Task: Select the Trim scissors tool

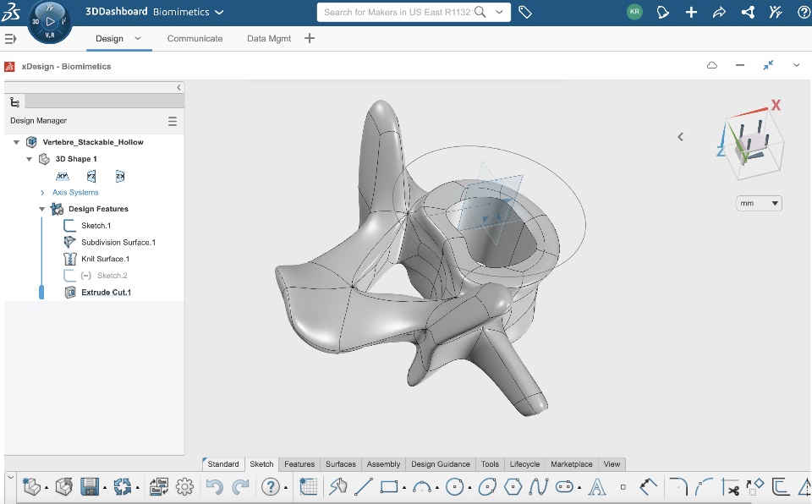Action: pos(730,487)
